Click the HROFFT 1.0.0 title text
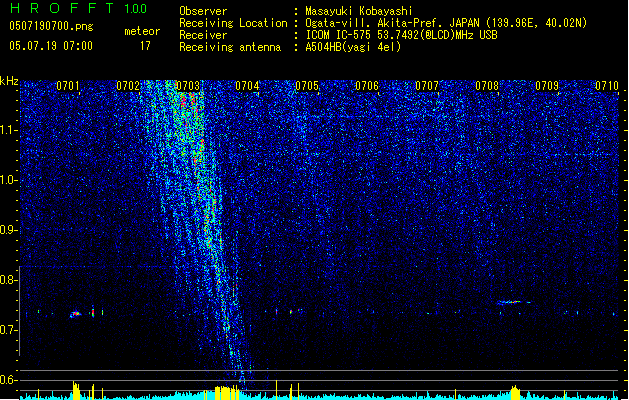The width and height of the screenshot is (629, 400). click(x=79, y=8)
